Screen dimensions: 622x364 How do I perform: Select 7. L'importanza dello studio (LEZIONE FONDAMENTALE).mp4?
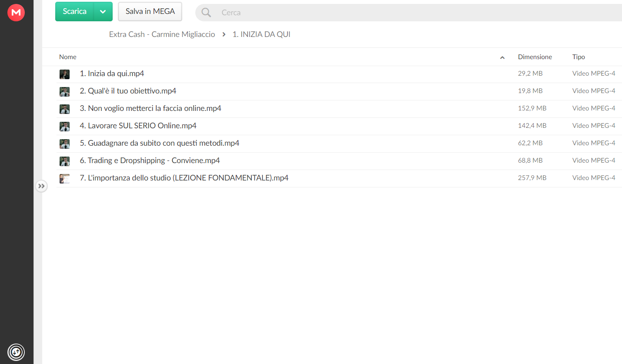pos(184,178)
